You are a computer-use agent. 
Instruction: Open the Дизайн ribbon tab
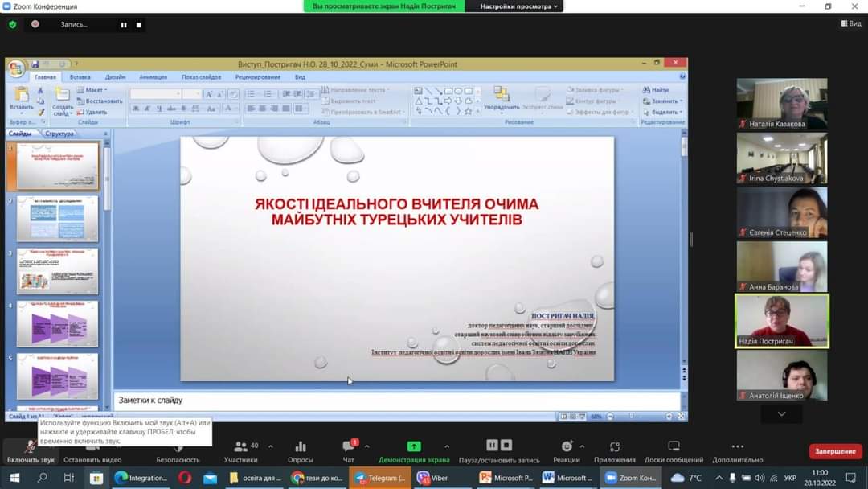(115, 77)
